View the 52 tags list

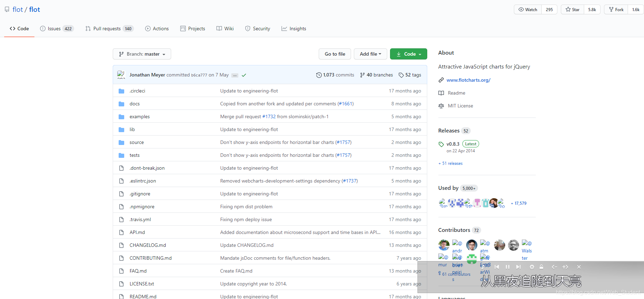410,75
